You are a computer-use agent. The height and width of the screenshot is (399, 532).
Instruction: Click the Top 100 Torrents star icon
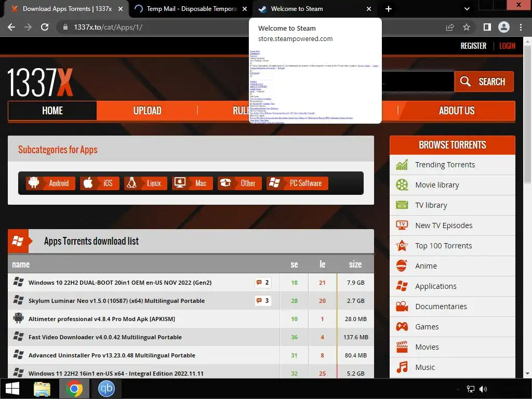coord(402,246)
